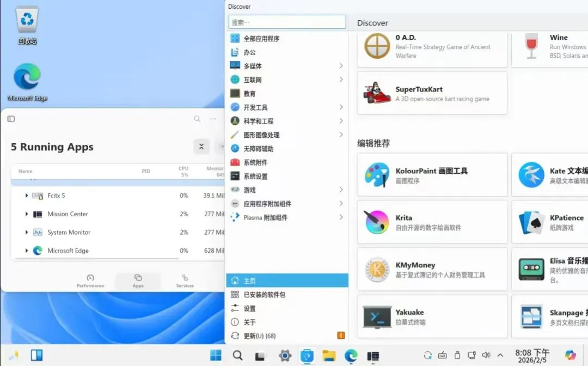
Task: Open the 系统设置 category
Action: 287,176
